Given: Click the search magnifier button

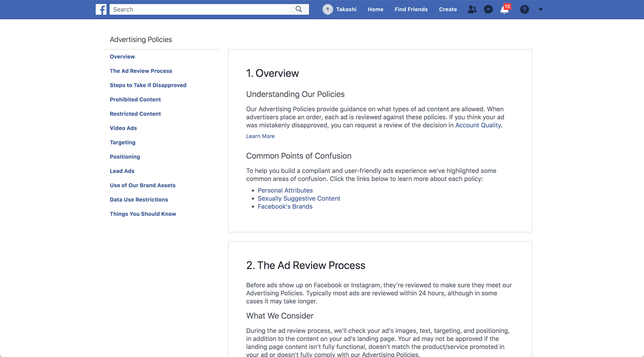Looking at the screenshot, I should (x=299, y=9).
